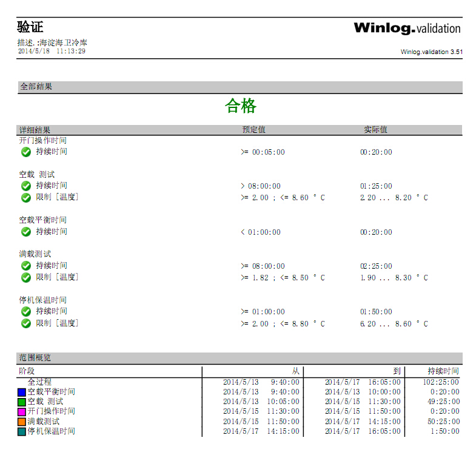476x449 pixels.
Task: Click the blue swatch next to 空载平衡时间
Action: 22,393
